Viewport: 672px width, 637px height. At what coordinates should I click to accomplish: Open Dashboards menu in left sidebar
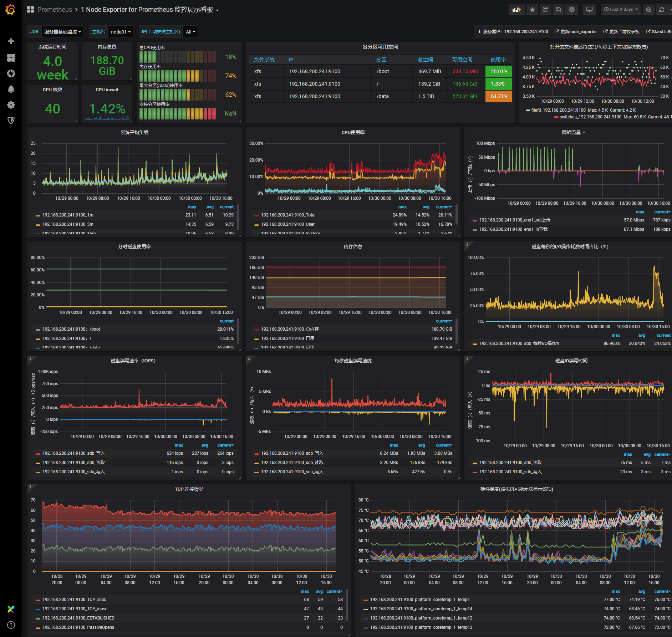[11, 57]
